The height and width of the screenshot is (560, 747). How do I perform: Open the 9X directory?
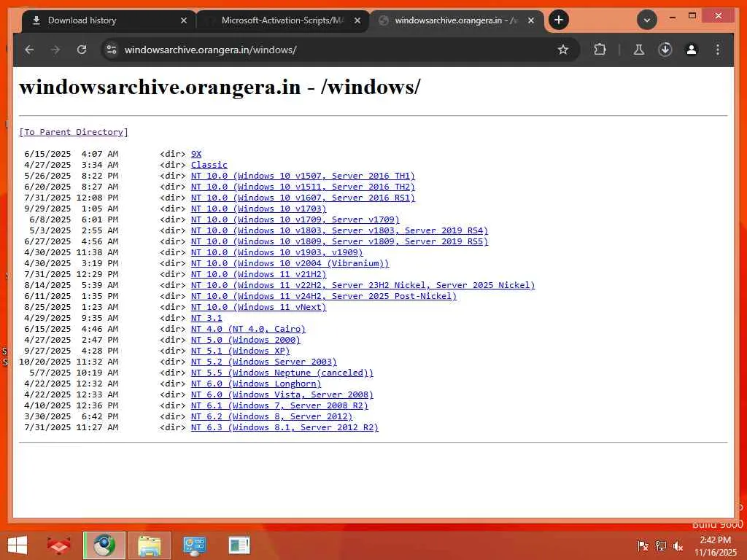pyautogui.click(x=196, y=154)
